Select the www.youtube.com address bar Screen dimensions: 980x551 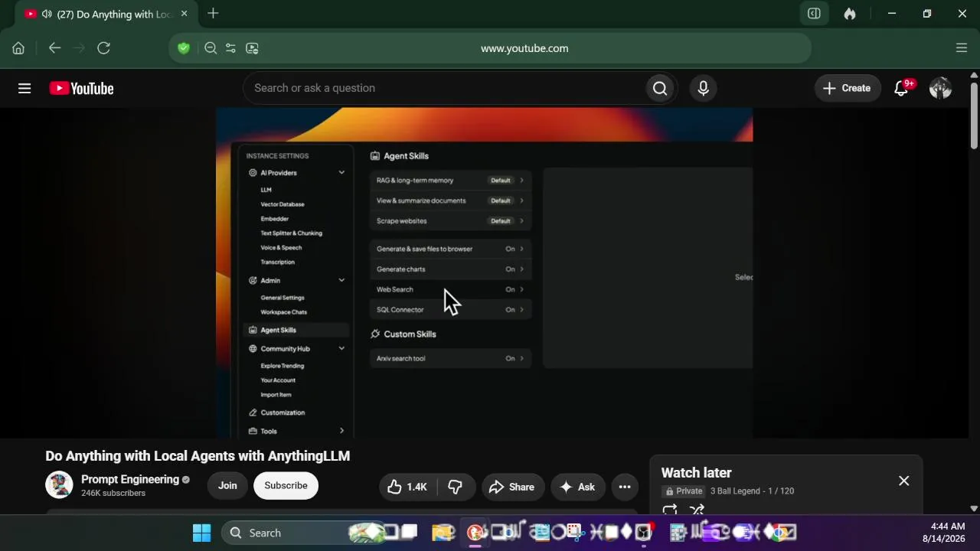524,48
